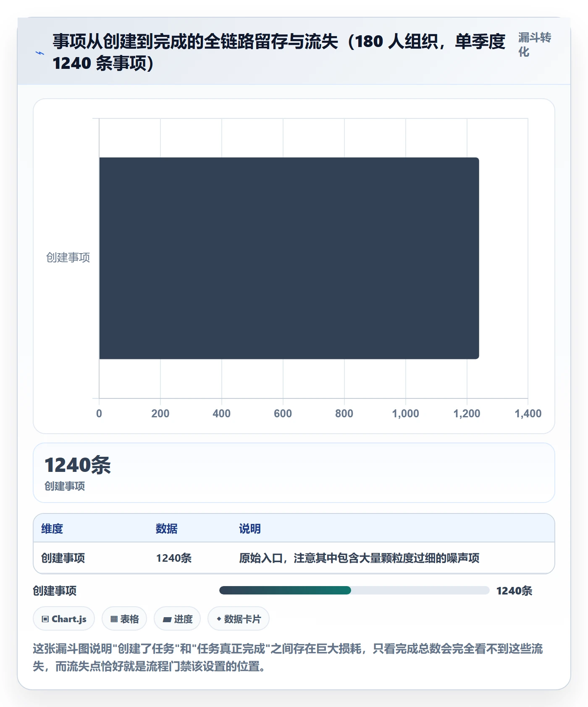Click the 1240条 value beside the progress bar
Image resolution: width=588 pixels, height=707 pixels.
pyautogui.click(x=514, y=591)
